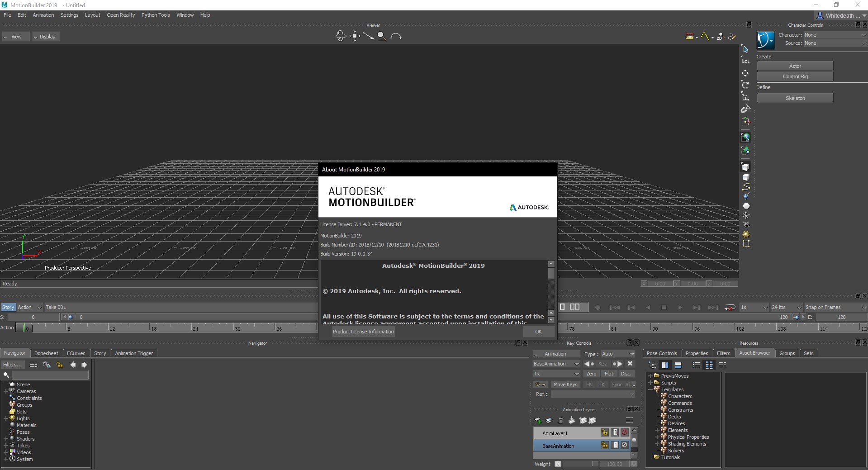Click the dolly camera icon in Viewer

pos(369,36)
